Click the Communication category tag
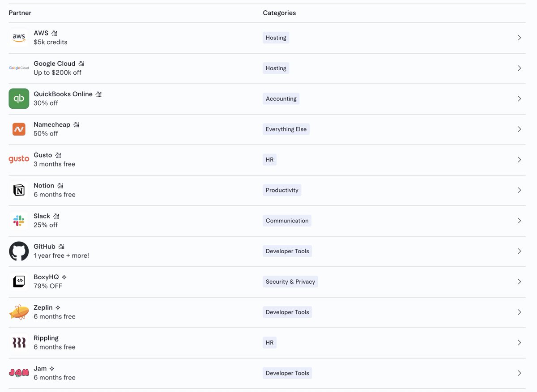 click(x=287, y=221)
